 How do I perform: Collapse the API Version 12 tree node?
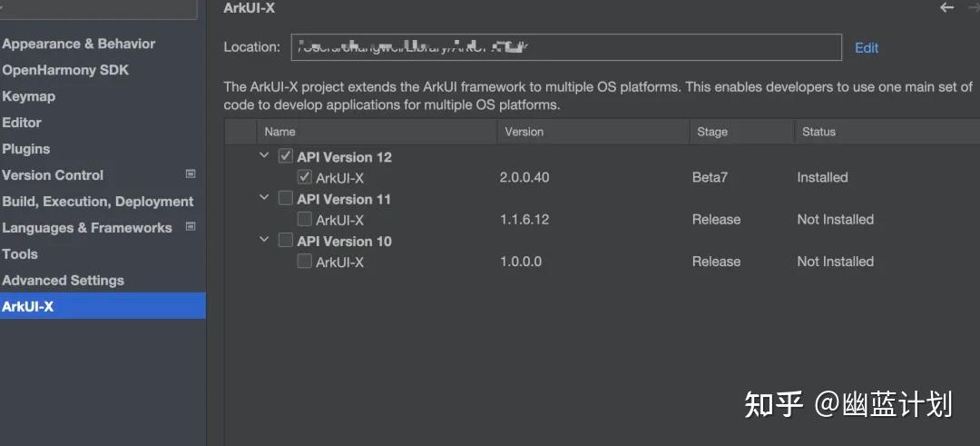[x=264, y=155]
